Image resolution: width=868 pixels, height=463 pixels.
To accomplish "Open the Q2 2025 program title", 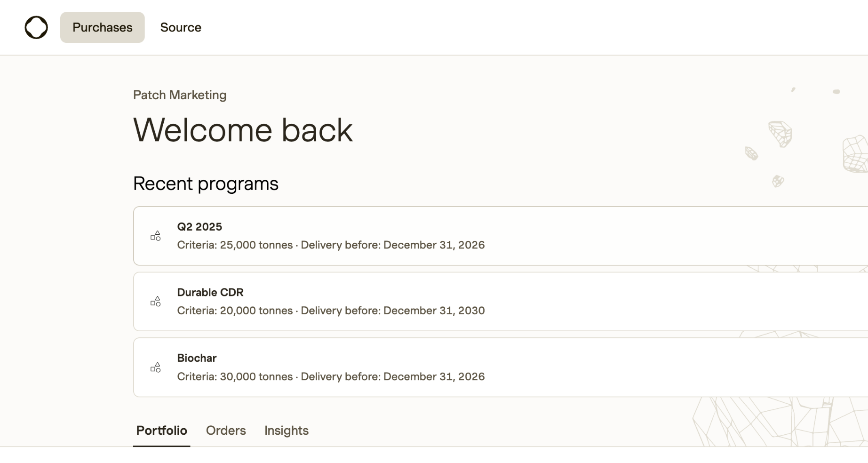I will click(x=199, y=227).
